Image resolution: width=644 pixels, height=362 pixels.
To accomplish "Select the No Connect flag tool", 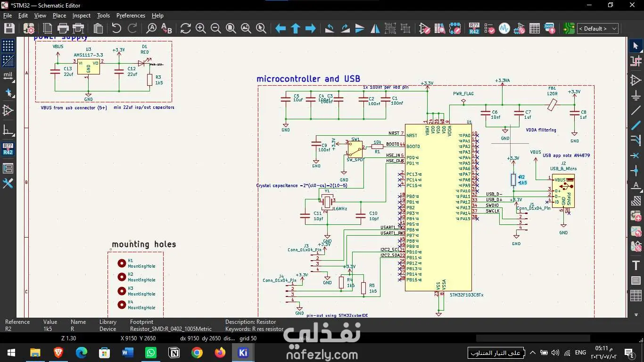I will tap(636, 156).
